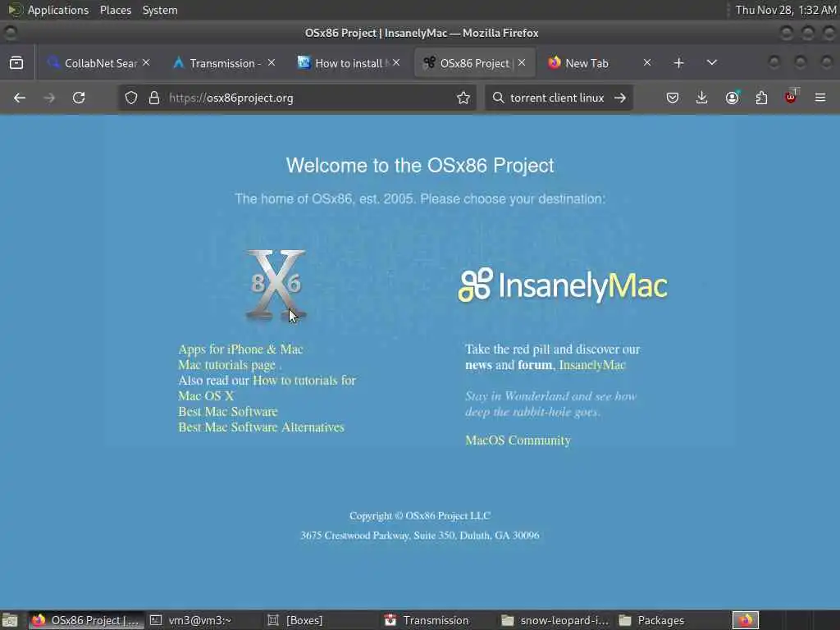
Task: Open the Firefox hamburger menu
Action: coord(820,98)
